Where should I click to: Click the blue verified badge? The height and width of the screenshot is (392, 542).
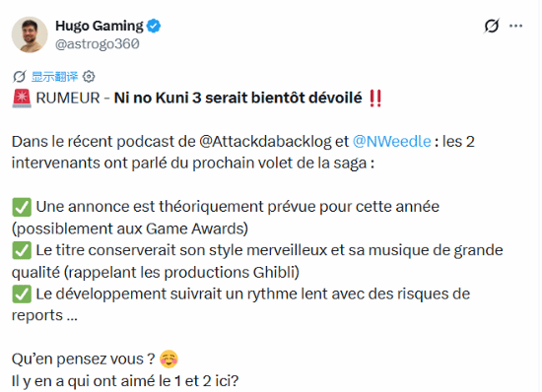pos(154,26)
